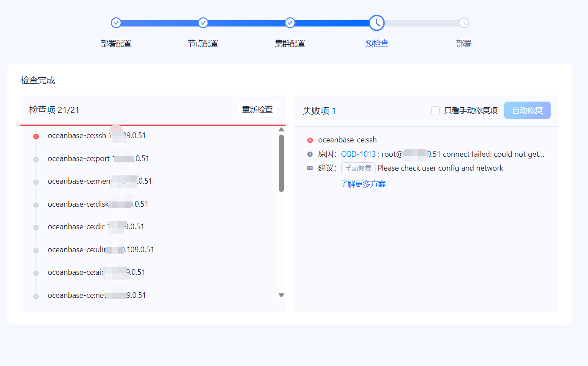588x366 pixels.
Task: Select the oceanbase-ce:net check row
Action: pyautogui.click(x=96, y=295)
